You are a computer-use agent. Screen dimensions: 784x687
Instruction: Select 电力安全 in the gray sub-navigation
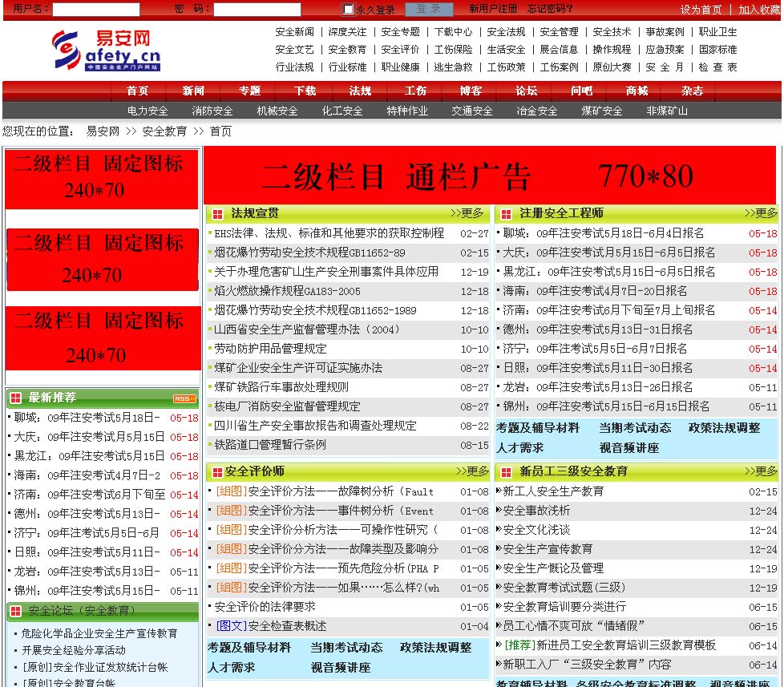click(148, 111)
